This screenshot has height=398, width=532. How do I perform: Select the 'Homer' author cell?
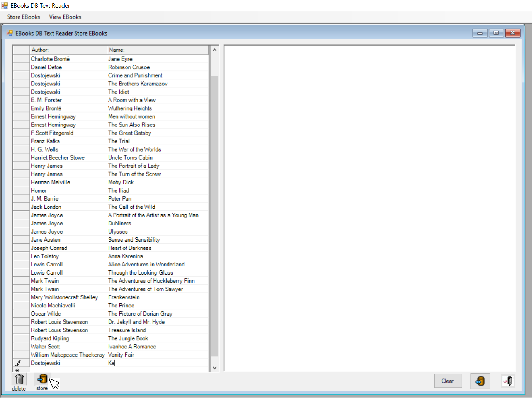(68, 191)
